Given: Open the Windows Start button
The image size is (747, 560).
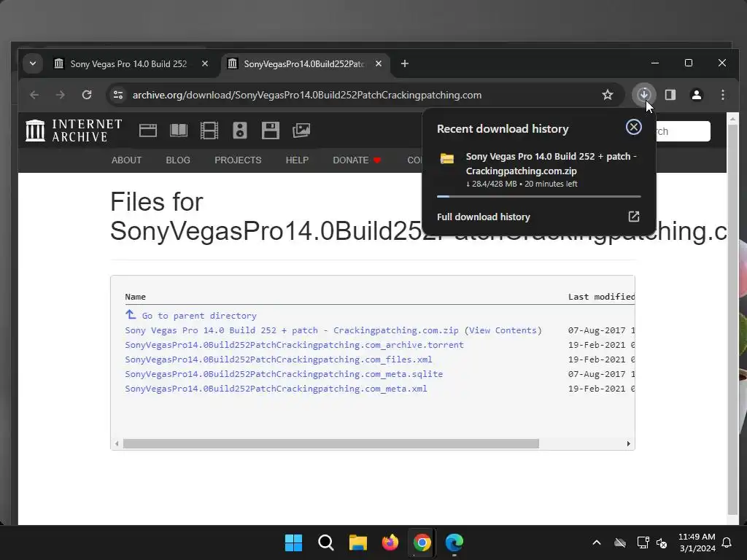Looking at the screenshot, I should click(x=293, y=542).
